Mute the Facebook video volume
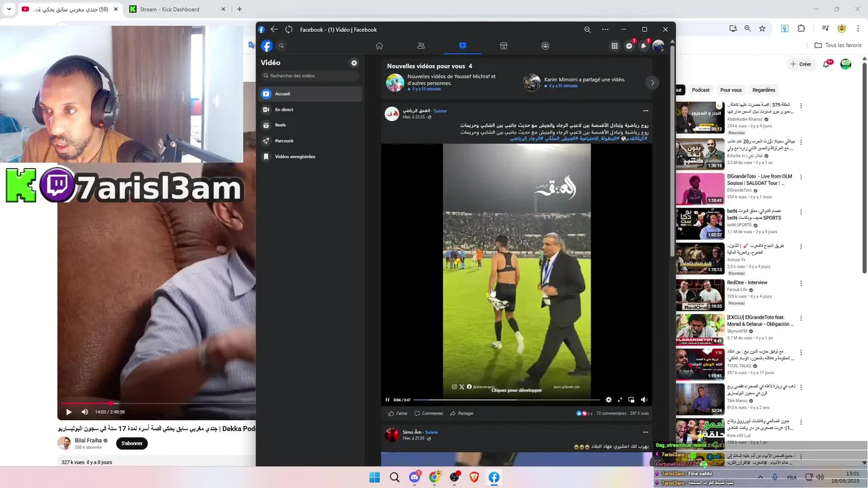The image size is (868, 488). (644, 400)
